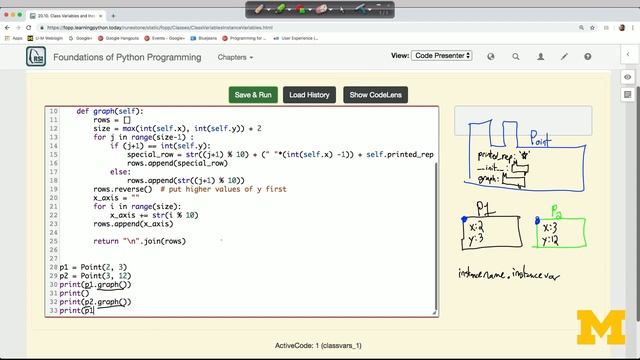Click the Show CodeLens button
640x360 pixels.
pyautogui.click(x=376, y=95)
